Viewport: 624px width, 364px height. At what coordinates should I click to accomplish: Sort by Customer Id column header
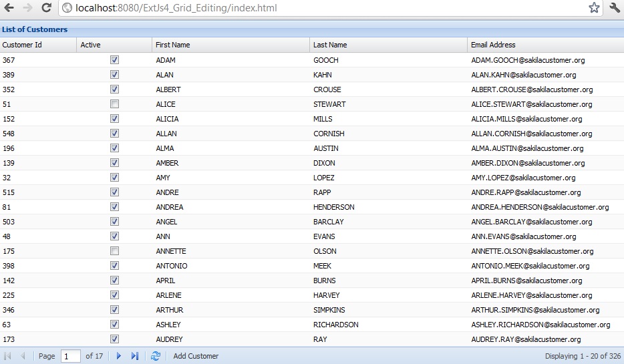click(x=38, y=45)
